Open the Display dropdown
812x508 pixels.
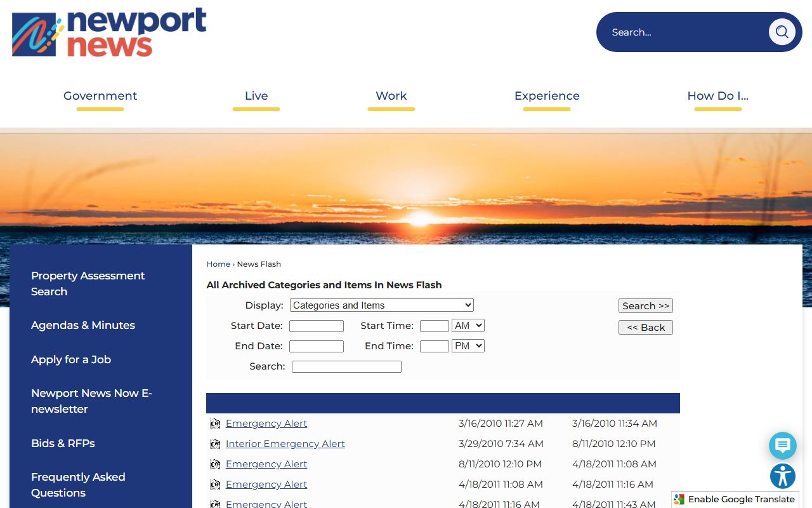click(x=382, y=305)
